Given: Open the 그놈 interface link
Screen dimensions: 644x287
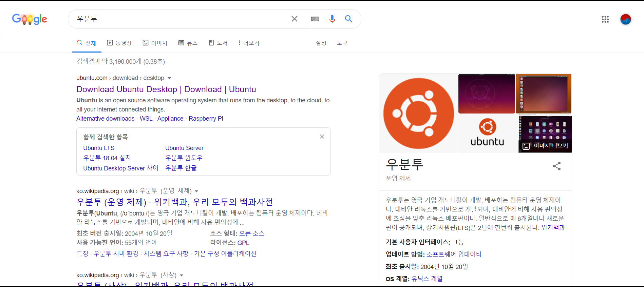Looking at the screenshot, I should [458, 242].
